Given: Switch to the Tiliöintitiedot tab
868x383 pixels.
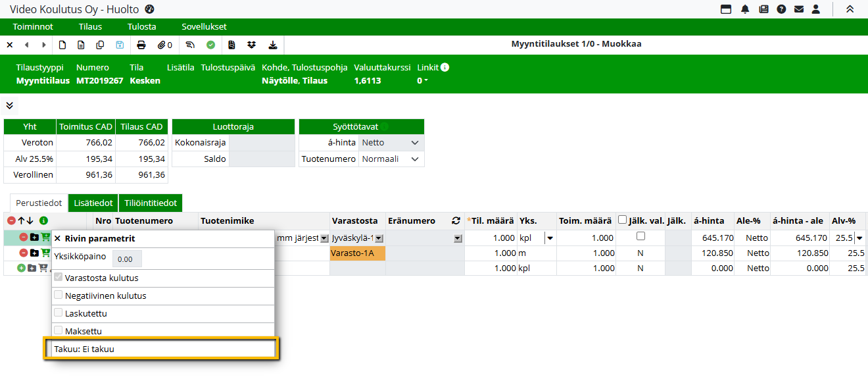Looking at the screenshot, I should coord(151,203).
